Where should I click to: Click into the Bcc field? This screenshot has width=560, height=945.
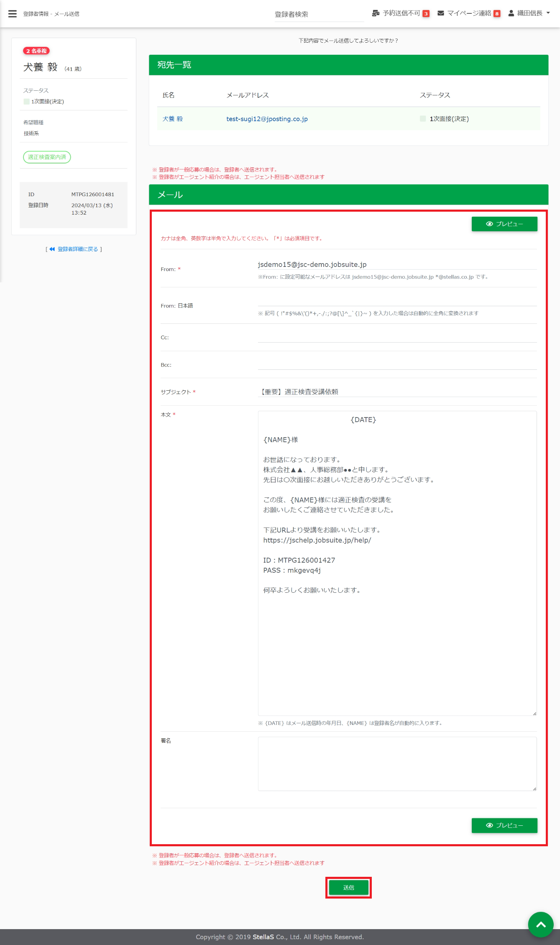[396, 364]
